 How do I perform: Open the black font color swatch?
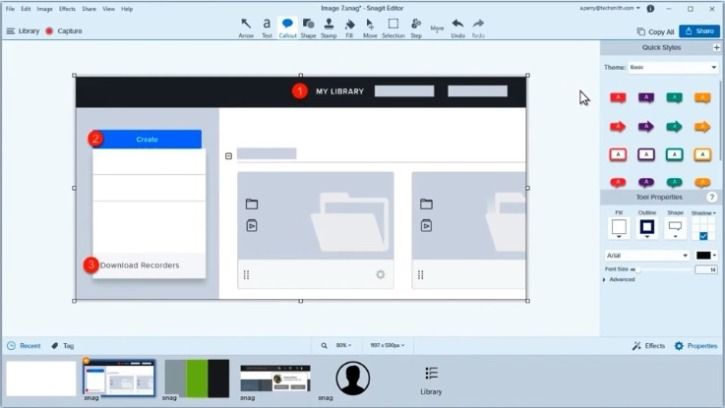(706, 255)
